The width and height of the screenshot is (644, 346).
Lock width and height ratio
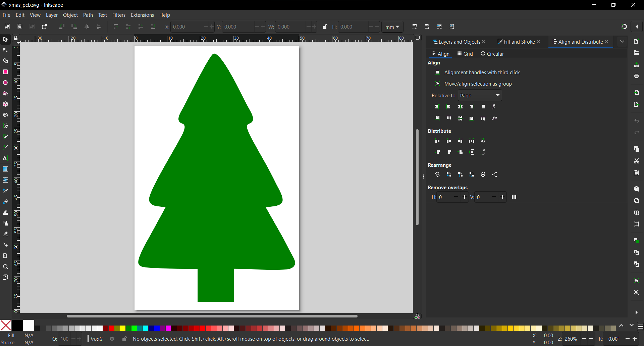(325, 27)
